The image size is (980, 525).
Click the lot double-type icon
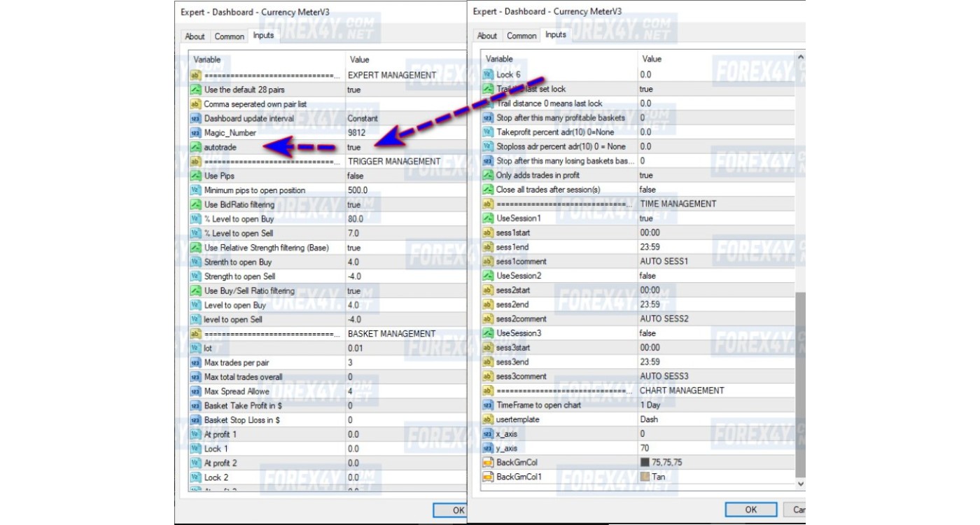click(195, 348)
